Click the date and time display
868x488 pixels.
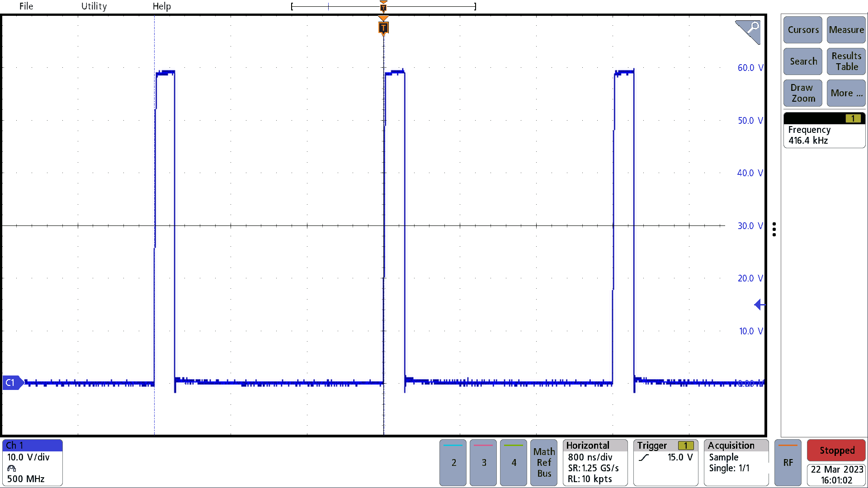tap(836, 475)
